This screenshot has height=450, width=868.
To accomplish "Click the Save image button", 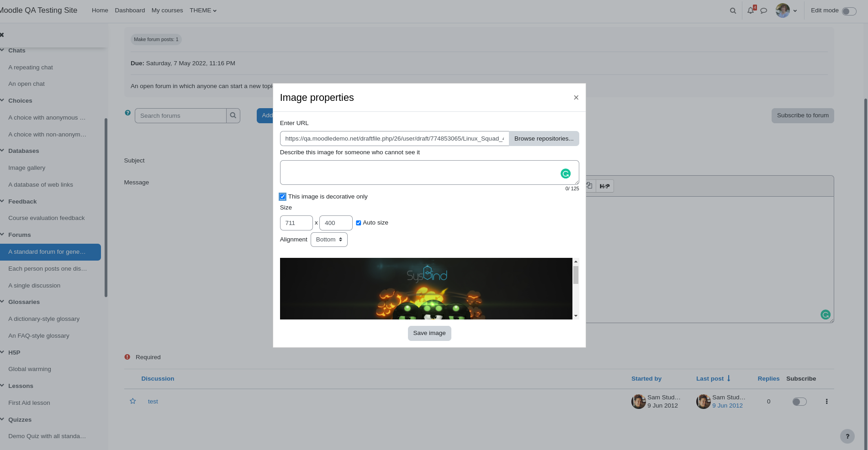I will [x=429, y=333].
